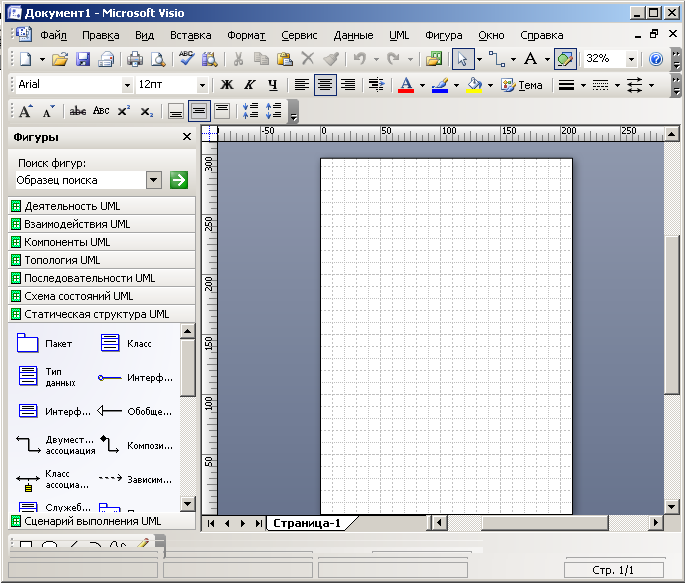
Task: Open the line weight dropdown arrow
Action: 583,85
